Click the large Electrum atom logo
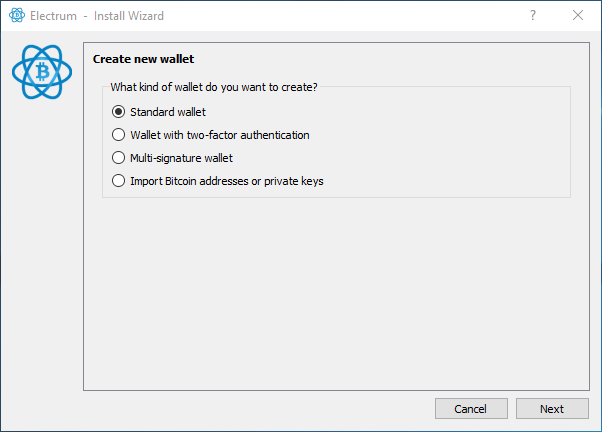The height and width of the screenshot is (432, 602). point(42,72)
